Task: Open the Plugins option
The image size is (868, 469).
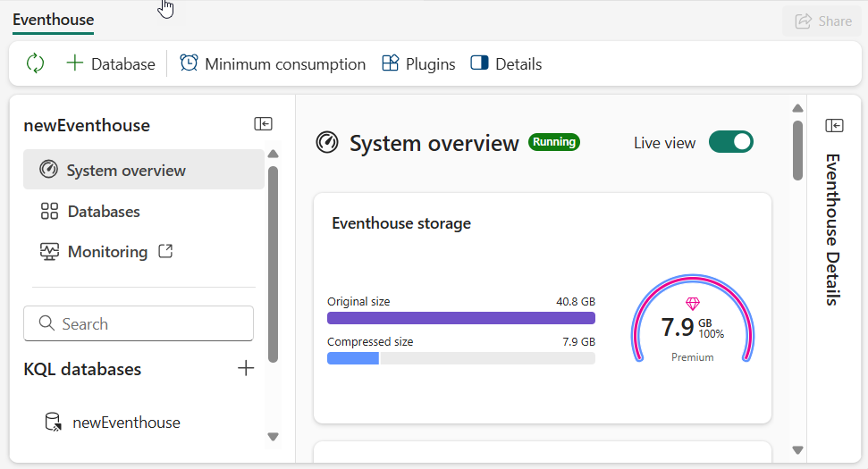Action: click(418, 64)
